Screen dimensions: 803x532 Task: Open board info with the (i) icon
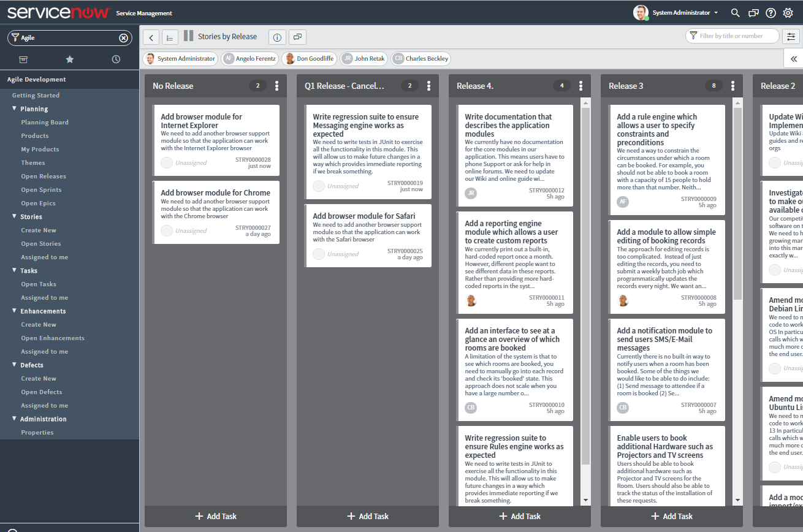[x=277, y=37]
